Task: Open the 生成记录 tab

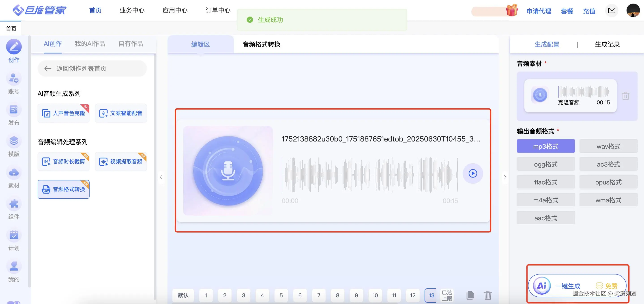Action: click(607, 45)
